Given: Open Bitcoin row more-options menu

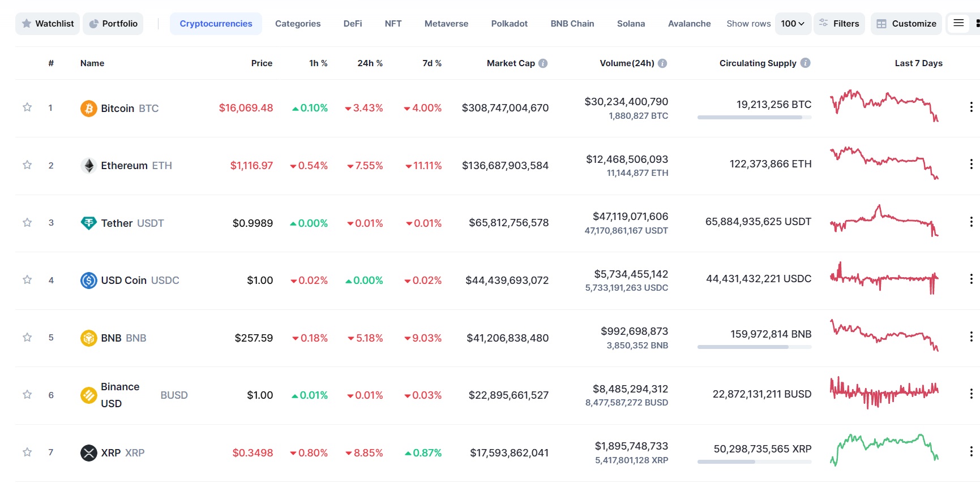Looking at the screenshot, I should coord(971,107).
